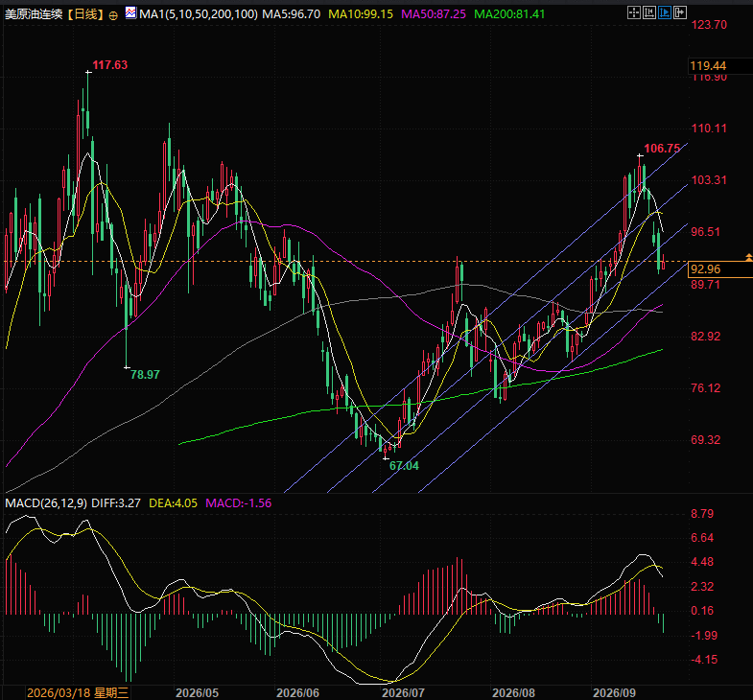Click the 69.32 price axis label
This screenshot has width=753, height=700.
[x=705, y=440]
